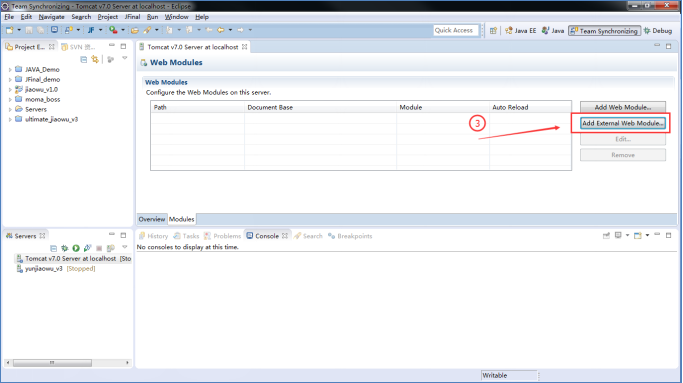Expand the JAVA_Demo project
The image size is (683, 383).
[x=10, y=69]
